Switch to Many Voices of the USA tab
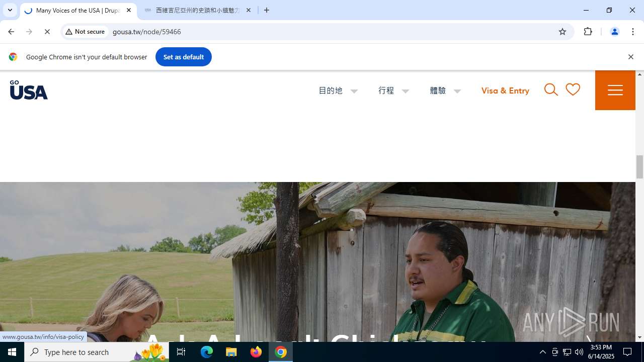 tap(78, 10)
